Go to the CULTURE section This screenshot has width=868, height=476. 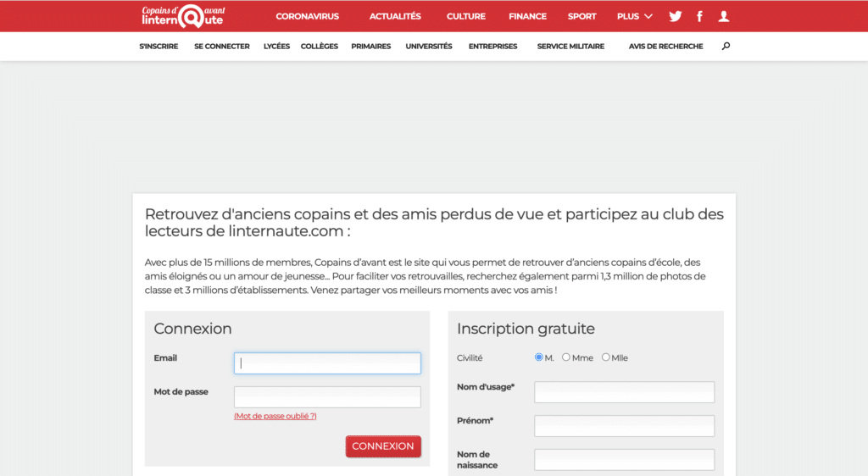[x=466, y=17]
